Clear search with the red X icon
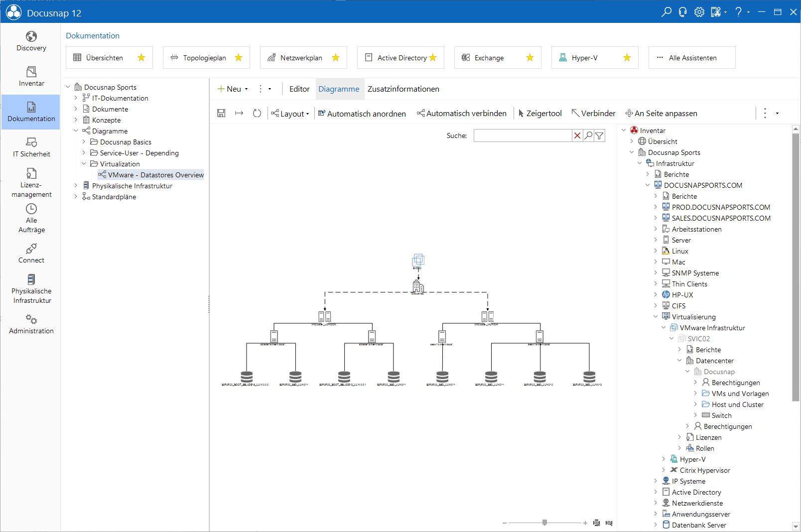This screenshot has width=801, height=532. (577, 135)
